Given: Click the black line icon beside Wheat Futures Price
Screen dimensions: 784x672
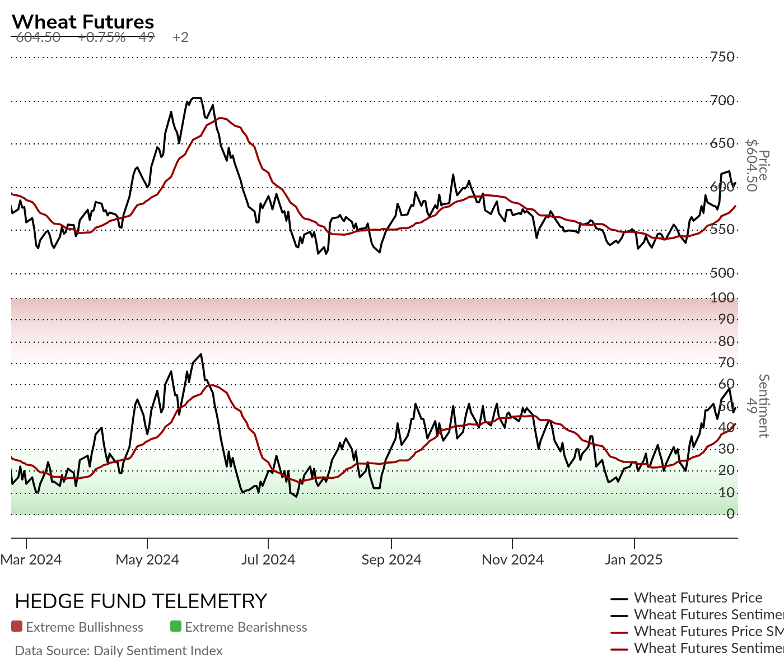Looking at the screenshot, I should click(619, 599).
